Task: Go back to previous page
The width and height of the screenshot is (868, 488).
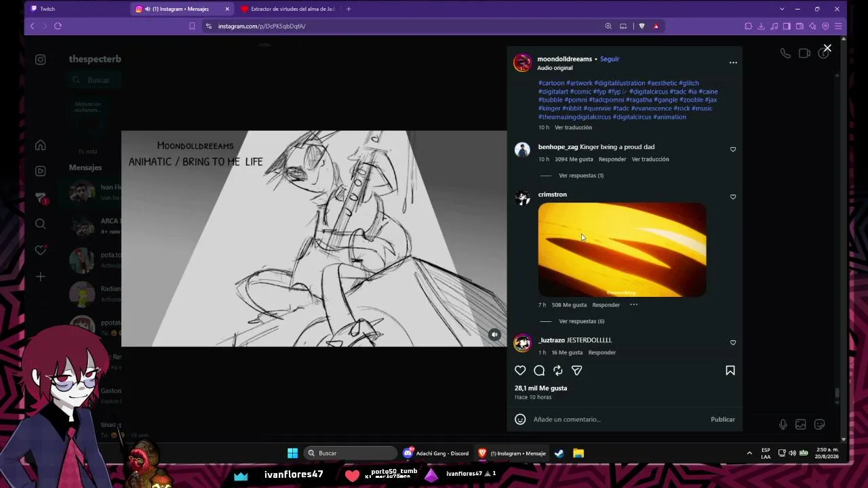Action: point(32,26)
